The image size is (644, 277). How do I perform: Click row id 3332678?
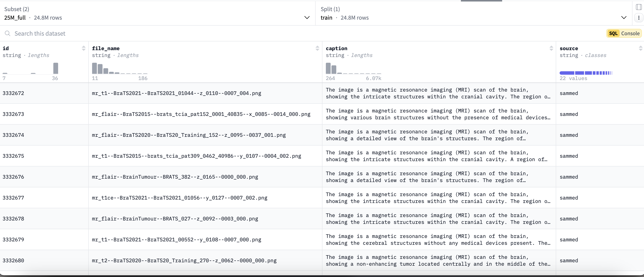point(13,219)
